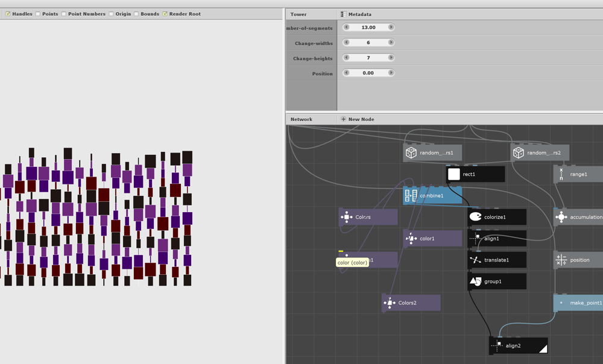
Task: Click the dice icon on the random_...rs2 node
Action: (x=518, y=152)
